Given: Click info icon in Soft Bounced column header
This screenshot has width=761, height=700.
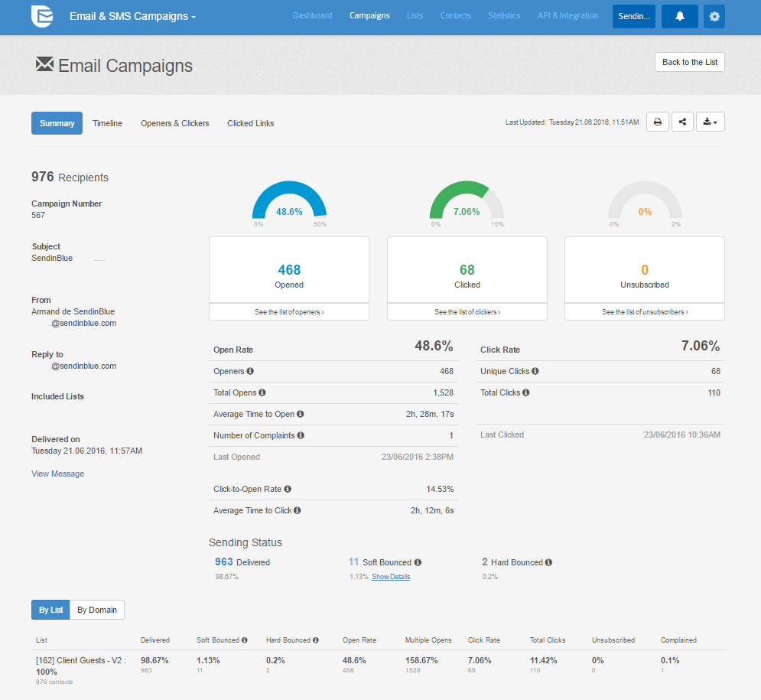Looking at the screenshot, I should [245, 640].
